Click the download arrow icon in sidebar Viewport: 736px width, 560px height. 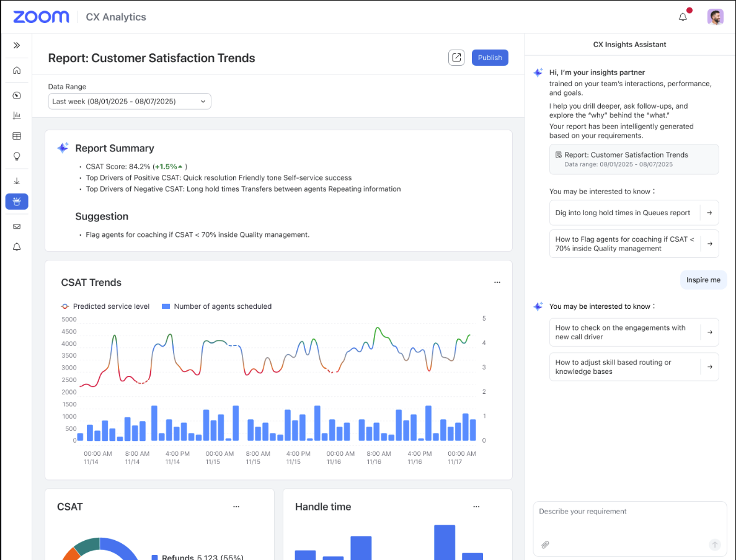tap(17, 181)
